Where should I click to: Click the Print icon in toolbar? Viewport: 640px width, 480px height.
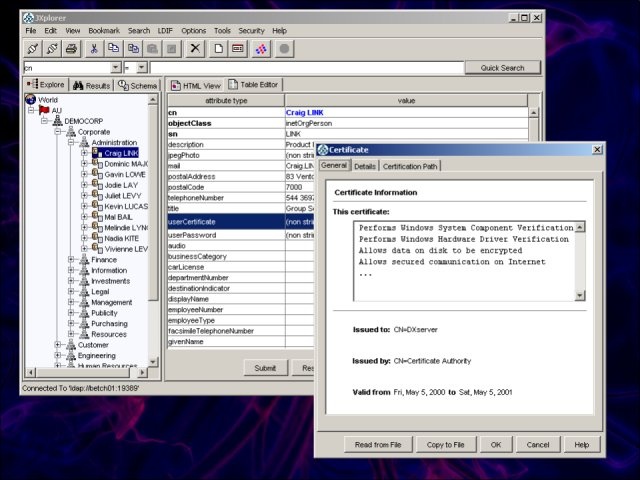click(x=72, y=48)
